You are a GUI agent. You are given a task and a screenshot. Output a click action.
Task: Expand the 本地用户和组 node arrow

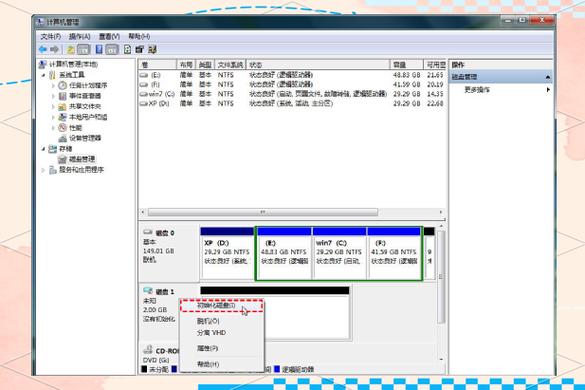click(53, 117)
